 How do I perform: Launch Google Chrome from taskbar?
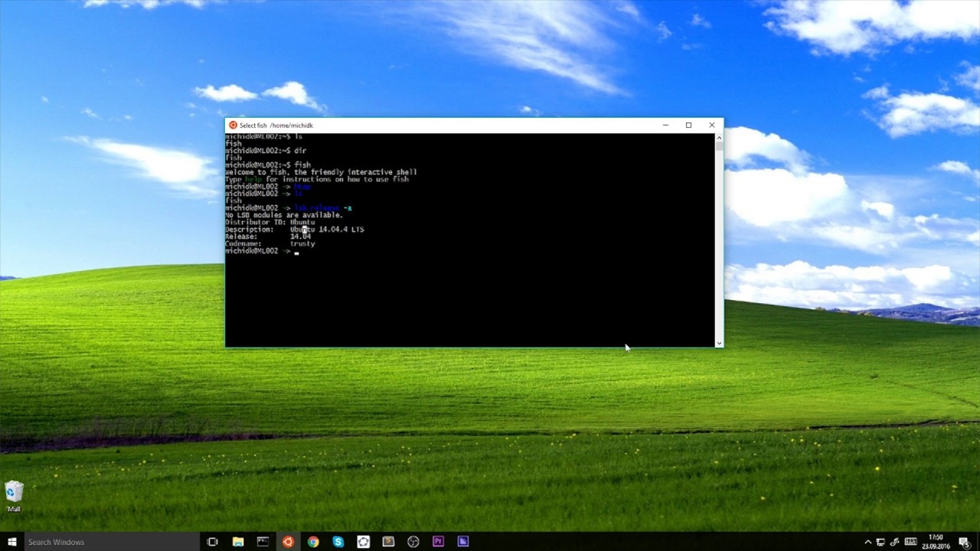[313, 542]
